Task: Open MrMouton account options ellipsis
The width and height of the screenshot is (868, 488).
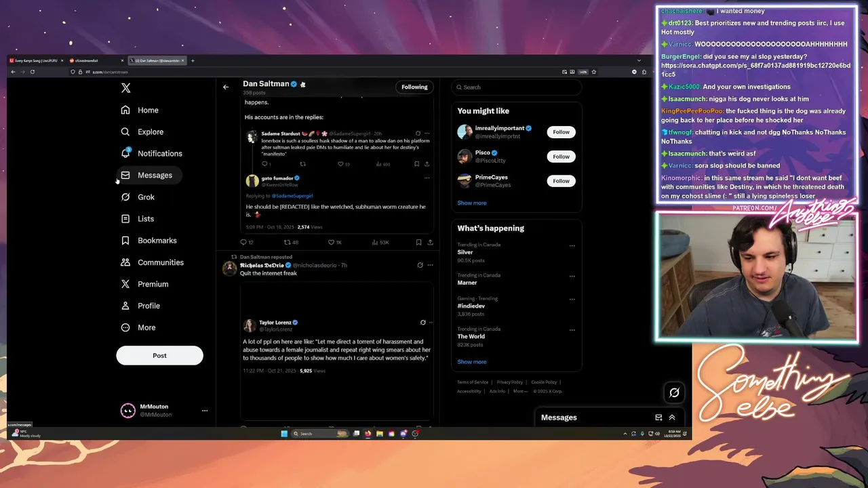Action: 205,411
